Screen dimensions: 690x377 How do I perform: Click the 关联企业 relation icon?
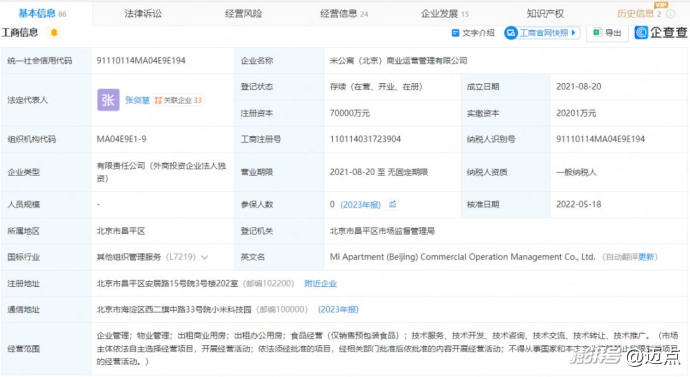pos(158,100)
